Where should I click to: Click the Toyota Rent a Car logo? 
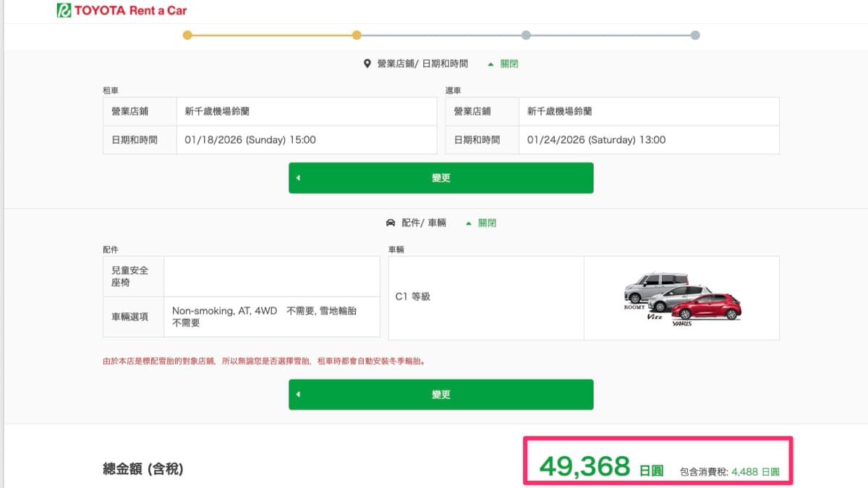click(122, 11)
